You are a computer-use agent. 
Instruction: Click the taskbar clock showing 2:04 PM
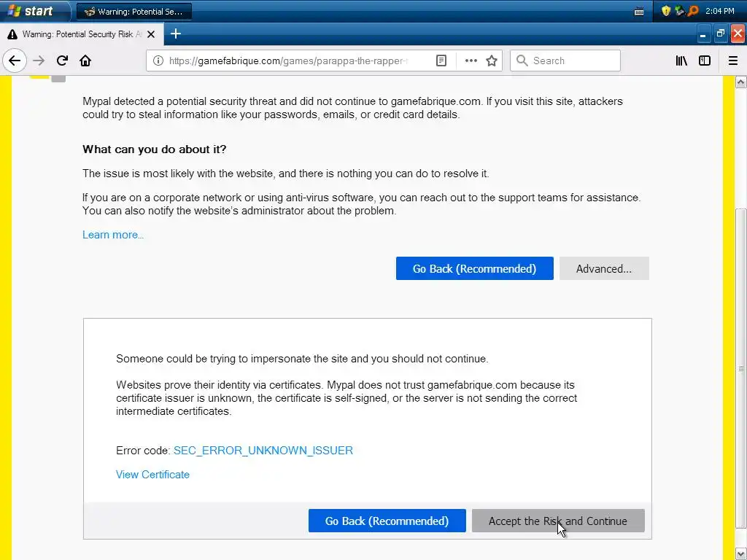click(720, 11)
